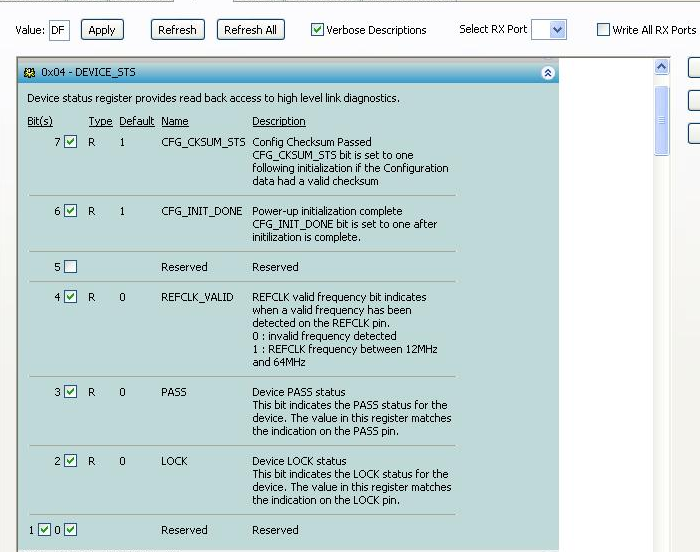Toggle bit 2 LOCK checkbox

[71, 461]
